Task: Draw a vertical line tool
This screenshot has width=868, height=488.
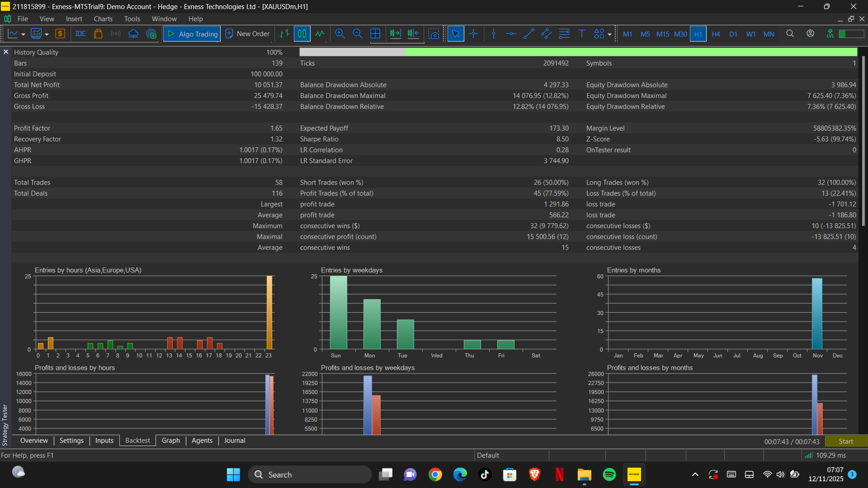Action: tap(494, 34)
